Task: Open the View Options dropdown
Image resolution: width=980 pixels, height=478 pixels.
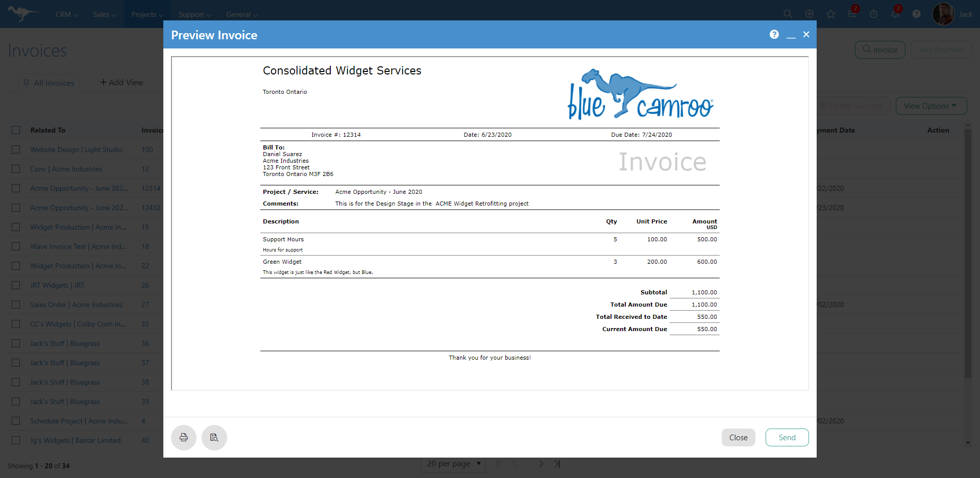Action: click(x=930, y=106)
